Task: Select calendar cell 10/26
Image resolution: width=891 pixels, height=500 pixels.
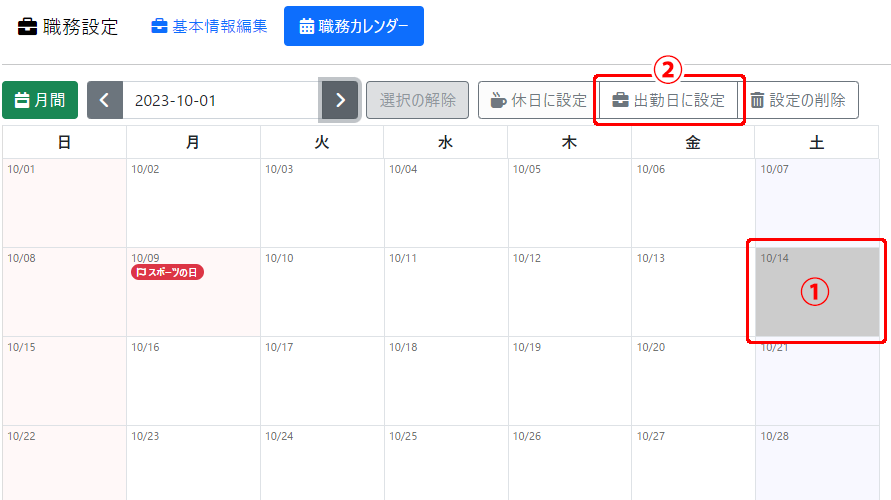Action: click(x=570, y=463)
